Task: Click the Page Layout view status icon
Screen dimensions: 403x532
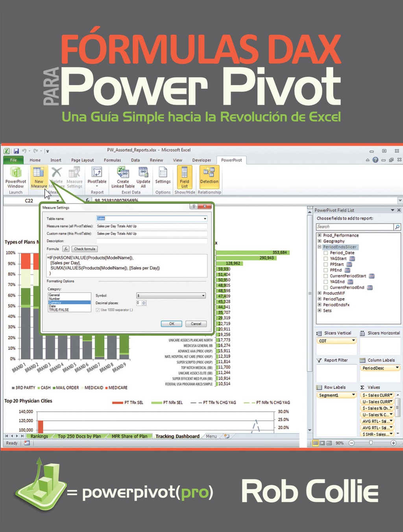Action: 322,443
